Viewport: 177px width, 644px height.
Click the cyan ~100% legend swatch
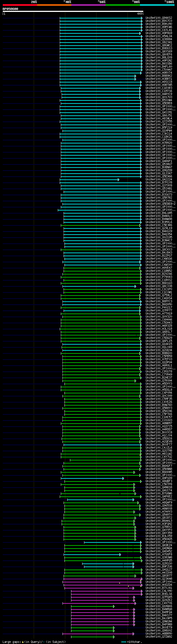157,5
